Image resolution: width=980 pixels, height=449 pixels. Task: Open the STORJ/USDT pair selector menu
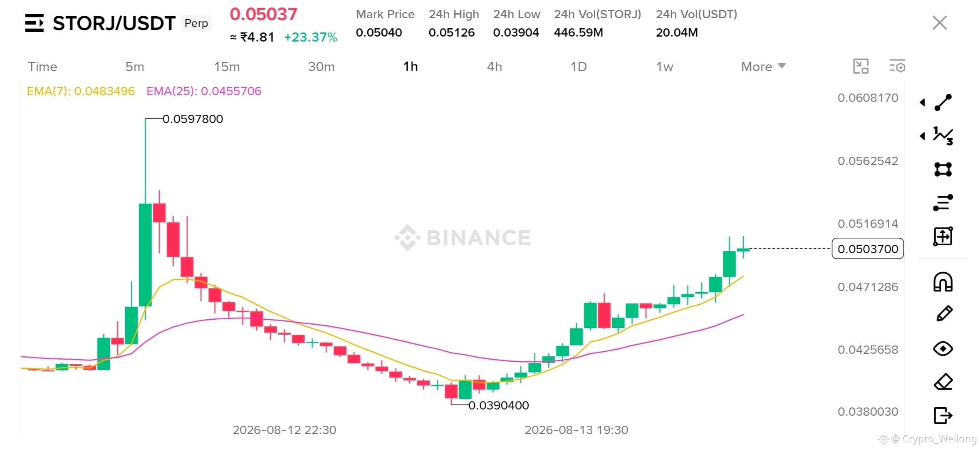coord(34,23)
